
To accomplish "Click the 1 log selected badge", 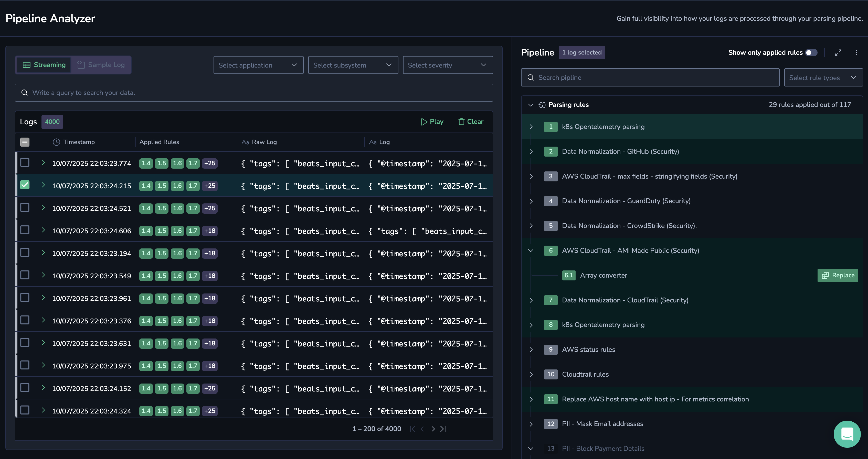I will pos(581,52).
